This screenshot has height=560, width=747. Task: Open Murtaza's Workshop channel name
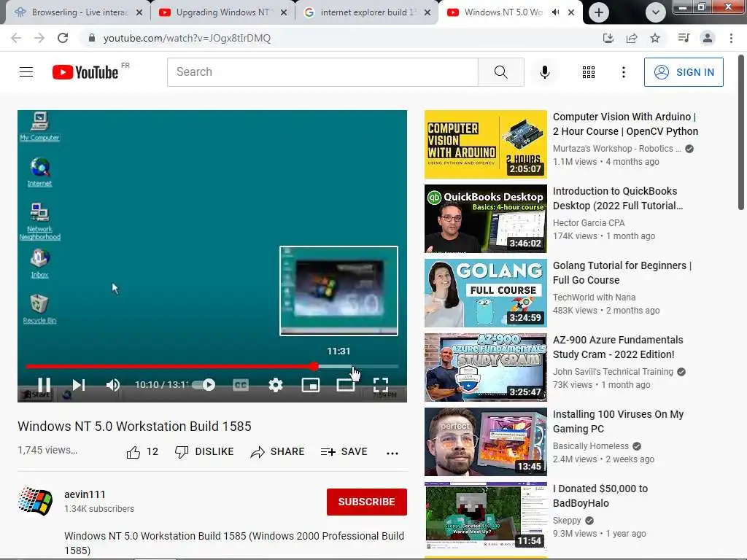[x=616, y=149]
